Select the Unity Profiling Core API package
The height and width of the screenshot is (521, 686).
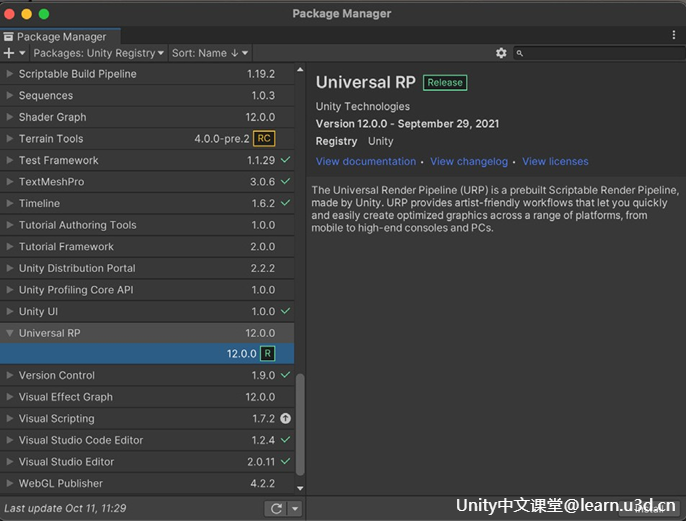tap(147, 290)
